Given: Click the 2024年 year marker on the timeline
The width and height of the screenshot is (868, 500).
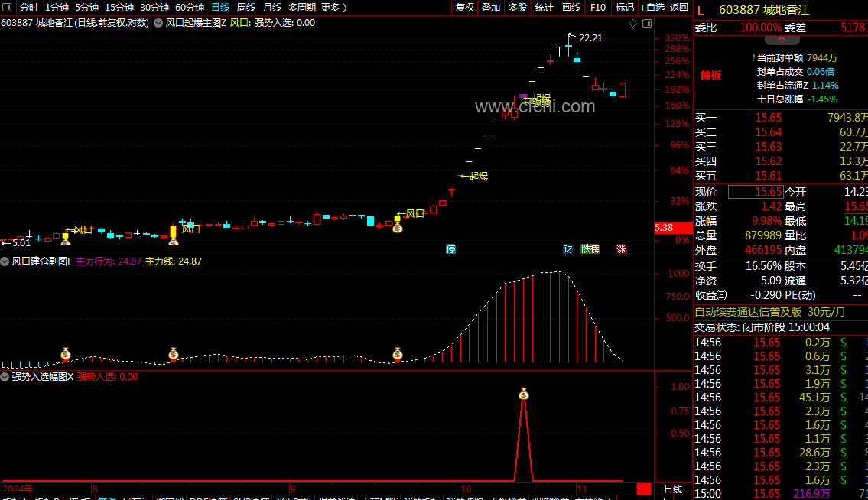Looking at the screenshot, I should (18, 489).
